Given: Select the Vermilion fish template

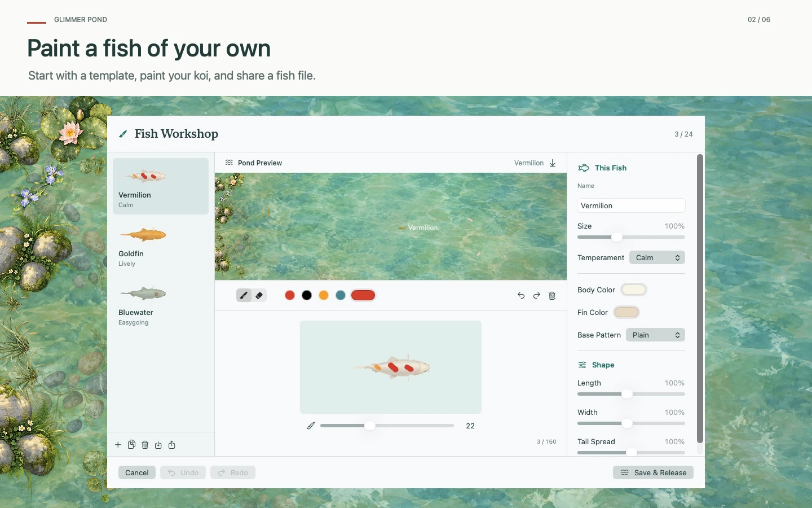Looking at the screenshot, I should 161,186.
